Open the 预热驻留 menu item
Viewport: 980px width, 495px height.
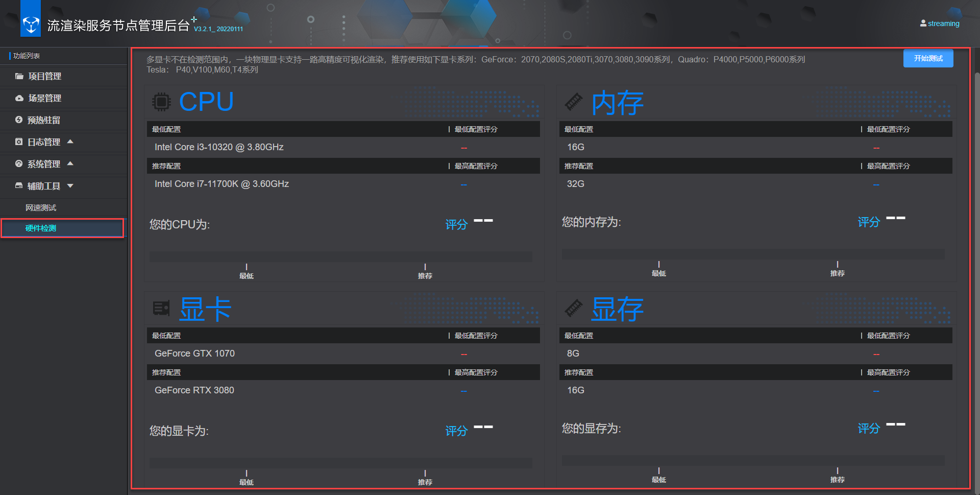click(44, 120)
